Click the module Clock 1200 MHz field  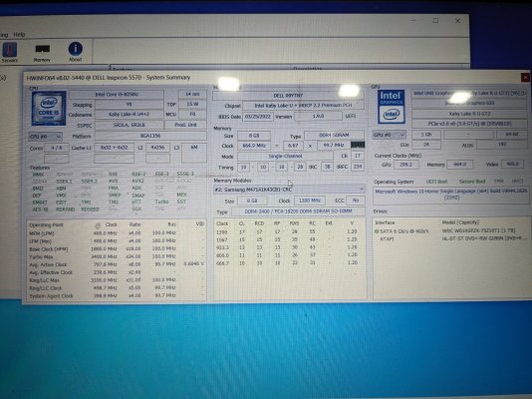(310, 200)
